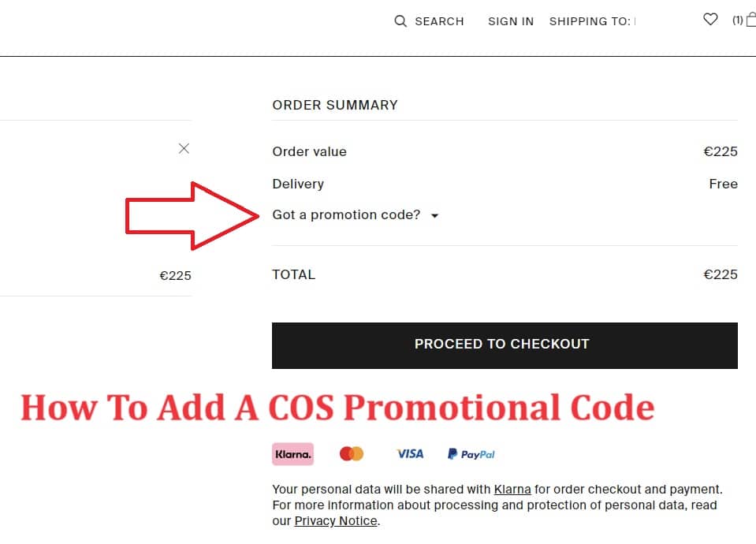Select the SEARCH menu label

click(x=439, y=21)
